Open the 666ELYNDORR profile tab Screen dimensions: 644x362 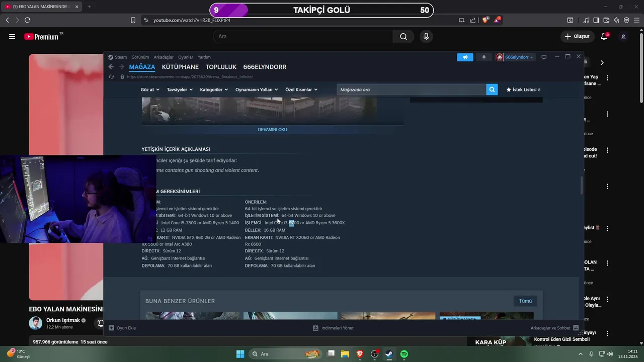click(265, 67)
